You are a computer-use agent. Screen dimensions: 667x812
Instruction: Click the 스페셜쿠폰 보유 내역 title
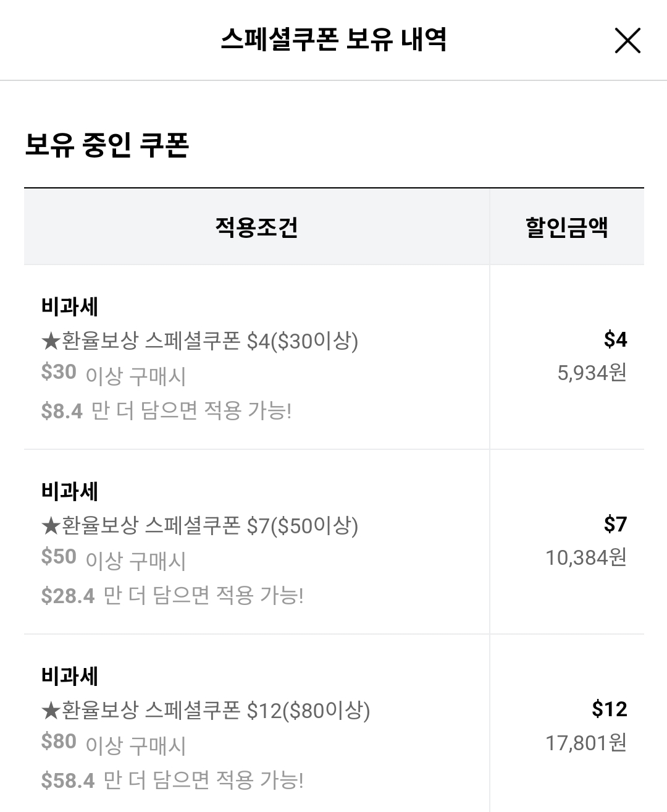click(x=333, y=40)
